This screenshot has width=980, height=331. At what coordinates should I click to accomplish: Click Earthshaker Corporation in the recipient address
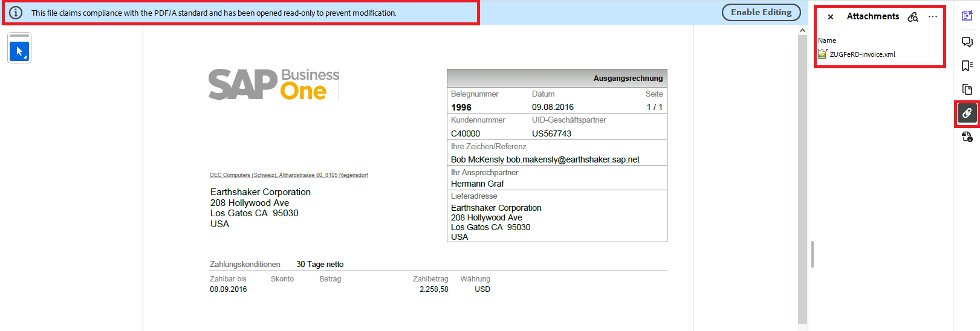click(x=261, y=192)
